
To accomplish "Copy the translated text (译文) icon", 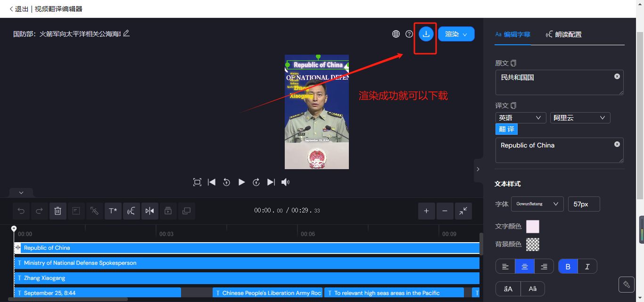I will pyautogui.click(x=514, y=106).
